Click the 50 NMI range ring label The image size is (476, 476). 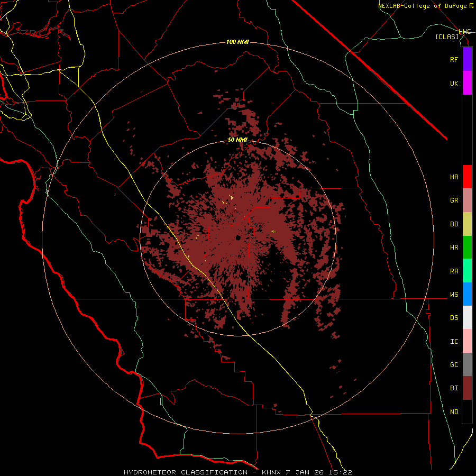tap(237, 140)
